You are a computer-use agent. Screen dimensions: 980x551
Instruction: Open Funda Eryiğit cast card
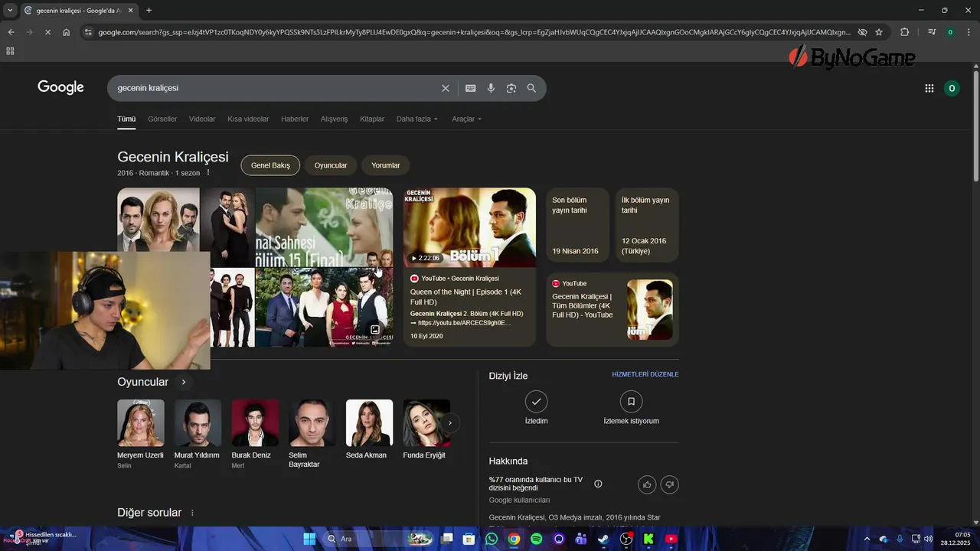(426, 429)
